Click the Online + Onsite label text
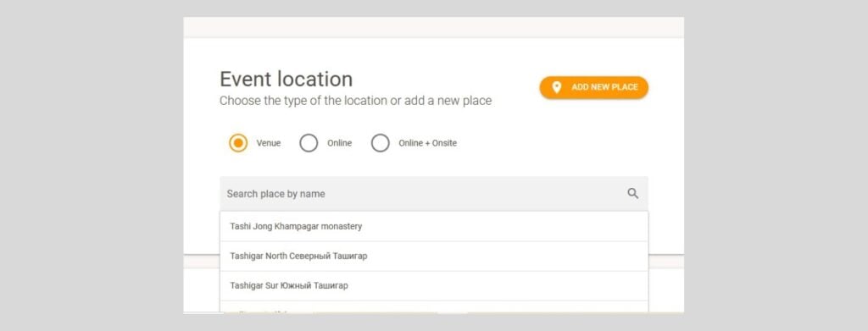Viewport: 868px width, 331px height. point(428,143)
